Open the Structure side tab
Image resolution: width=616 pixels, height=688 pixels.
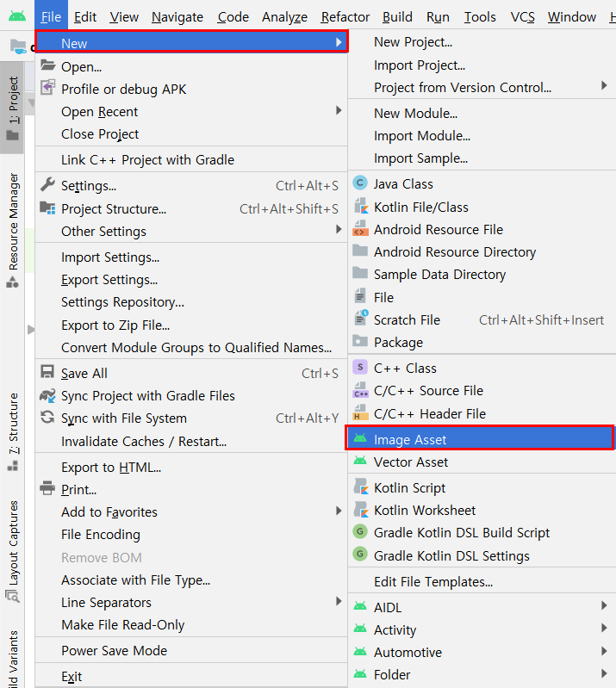click(13, 432)
